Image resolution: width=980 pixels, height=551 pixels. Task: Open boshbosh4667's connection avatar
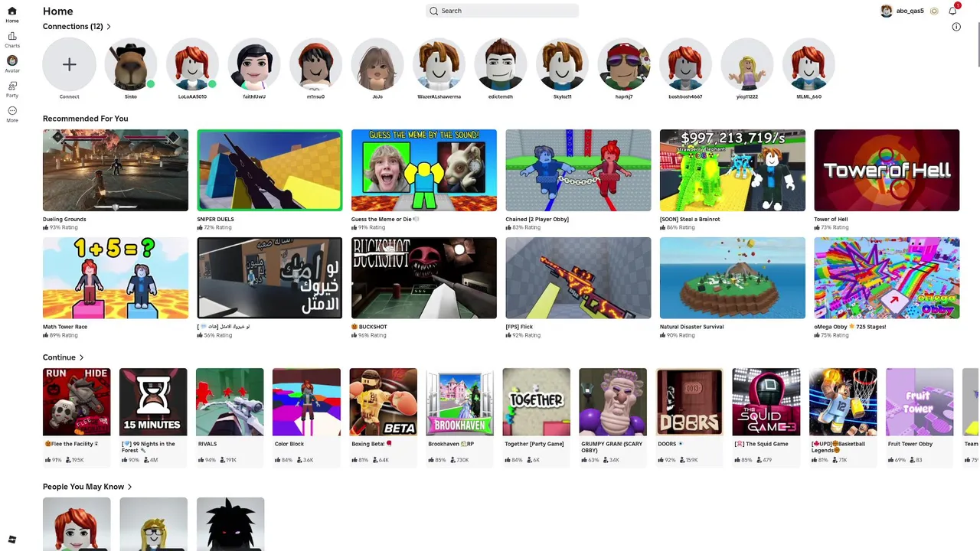(x=685, y=64)
